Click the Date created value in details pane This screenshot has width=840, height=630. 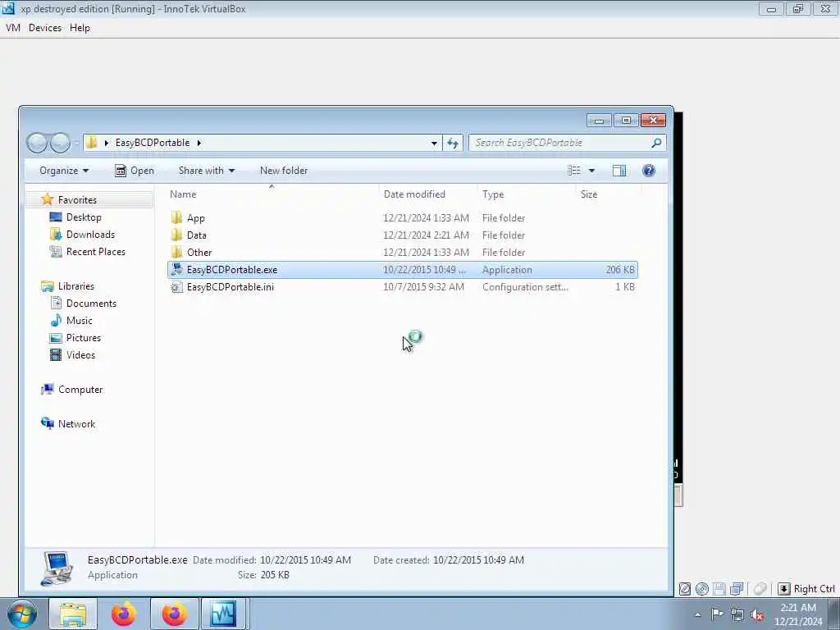[478, 559]
